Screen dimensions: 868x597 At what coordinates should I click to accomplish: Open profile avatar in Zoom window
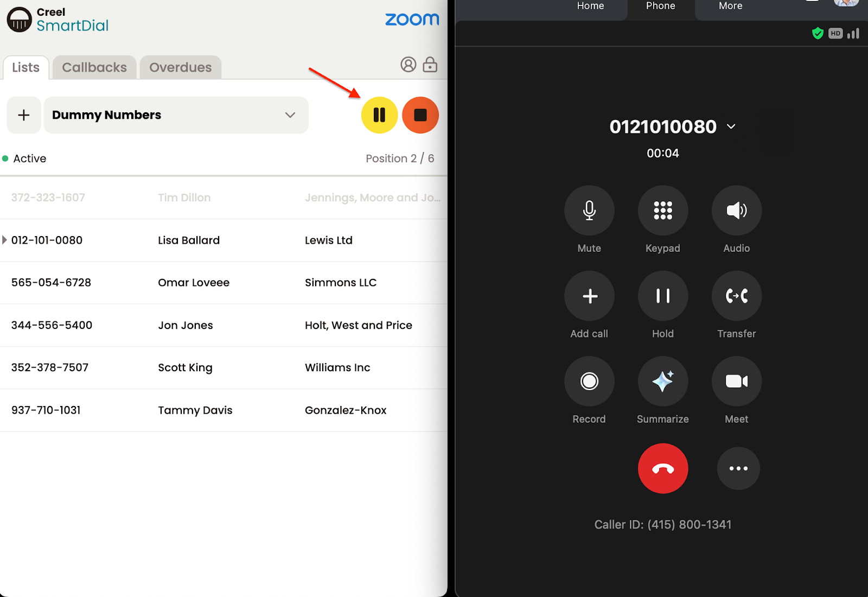point(846,3)
